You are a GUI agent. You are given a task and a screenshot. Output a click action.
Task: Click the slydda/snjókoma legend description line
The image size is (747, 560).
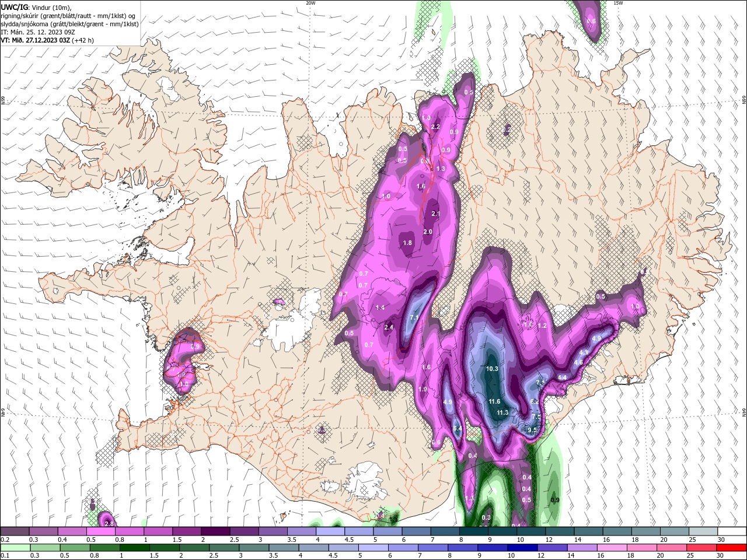coord(69,24)
